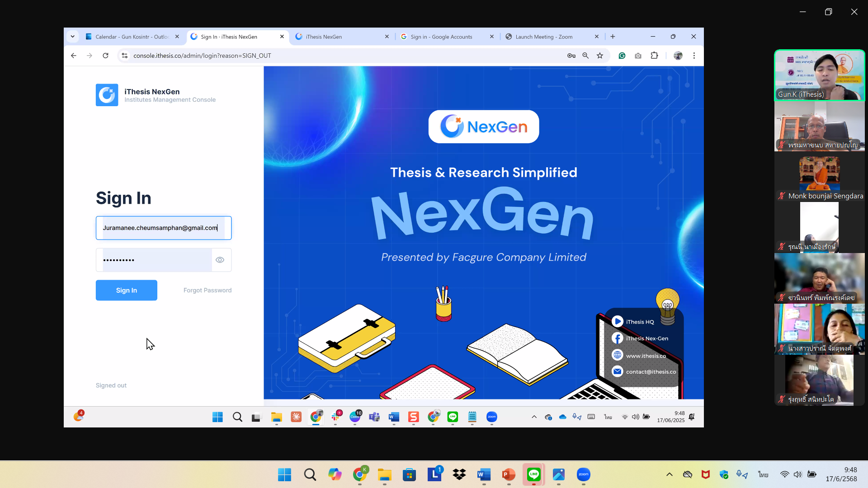The image size is (868, 488).
Task: Open Microsoft Store on the bottom taskbar
Action: point(410,475)
